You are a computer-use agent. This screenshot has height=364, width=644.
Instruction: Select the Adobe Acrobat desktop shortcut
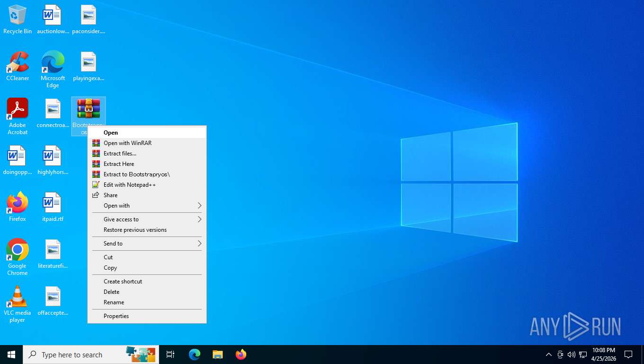point(18,116)
